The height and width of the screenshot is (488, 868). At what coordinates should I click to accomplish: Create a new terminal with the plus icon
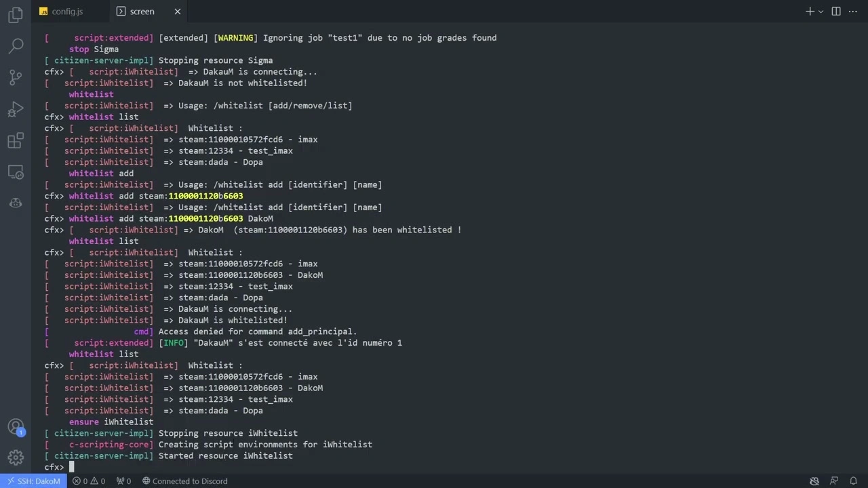[809, 12]
